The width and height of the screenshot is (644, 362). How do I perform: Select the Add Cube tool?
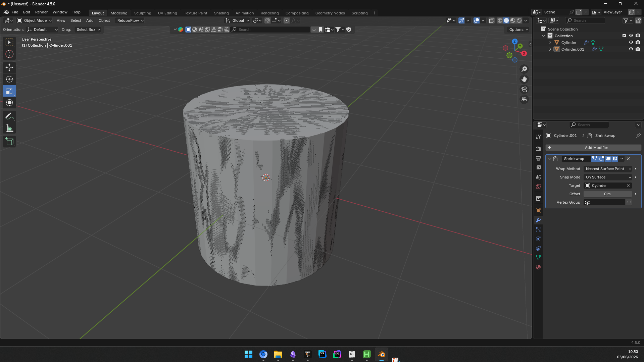point(9,142)
